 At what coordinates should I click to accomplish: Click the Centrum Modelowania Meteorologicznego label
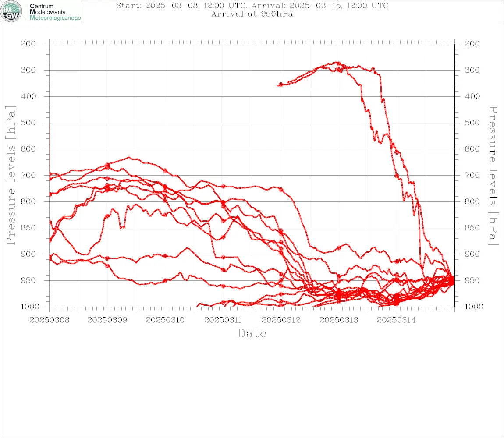coord(55,12)
